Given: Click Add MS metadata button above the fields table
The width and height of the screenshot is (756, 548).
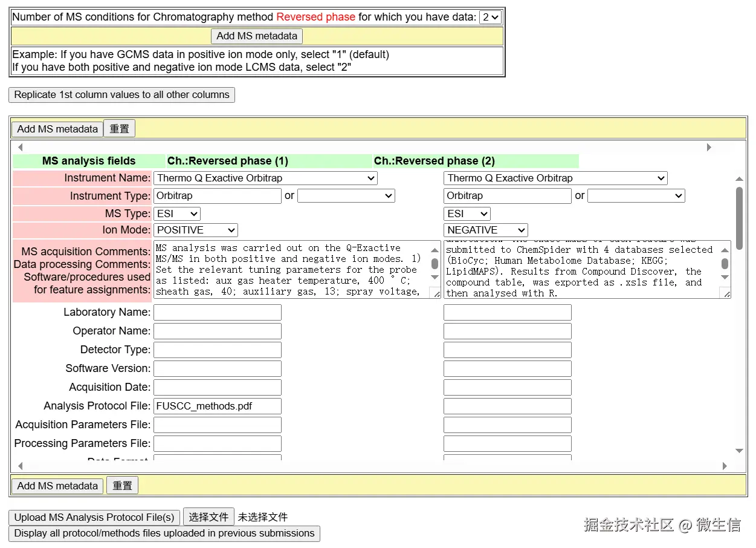Looking at the screenshot, I should click(57, 129).
